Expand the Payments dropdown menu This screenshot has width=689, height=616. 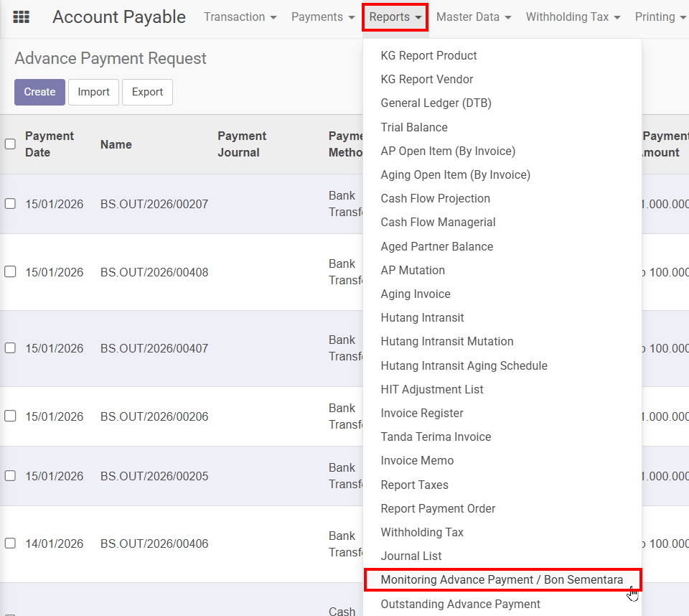(322, 17)
